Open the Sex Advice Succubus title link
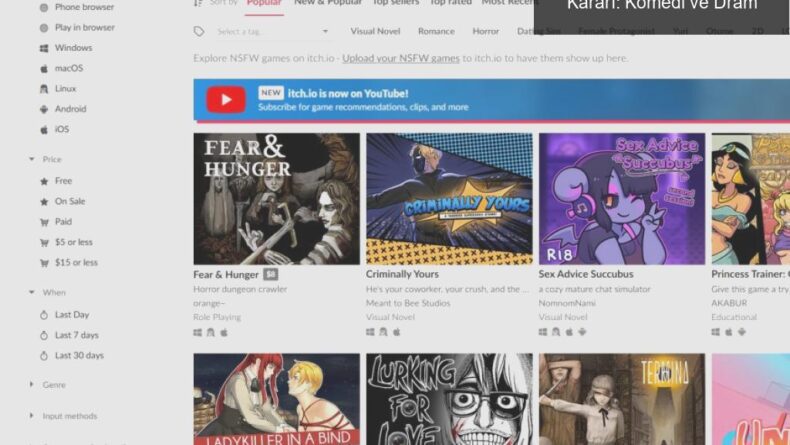 (x=586, y=274)
